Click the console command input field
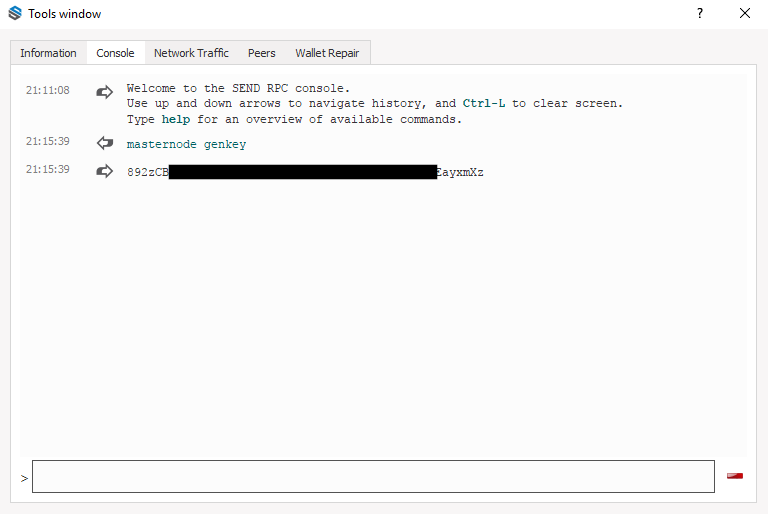This screenshot has width=768, height=514. (373, 476)
